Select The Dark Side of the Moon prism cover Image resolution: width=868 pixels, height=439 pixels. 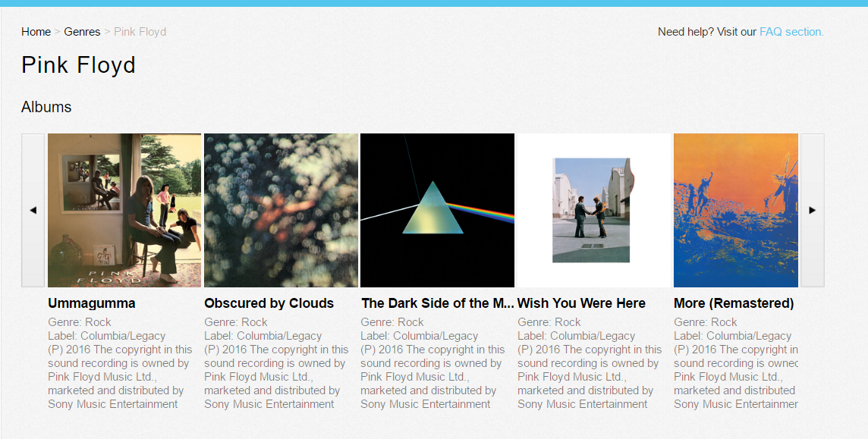click(x=437, y=210)
